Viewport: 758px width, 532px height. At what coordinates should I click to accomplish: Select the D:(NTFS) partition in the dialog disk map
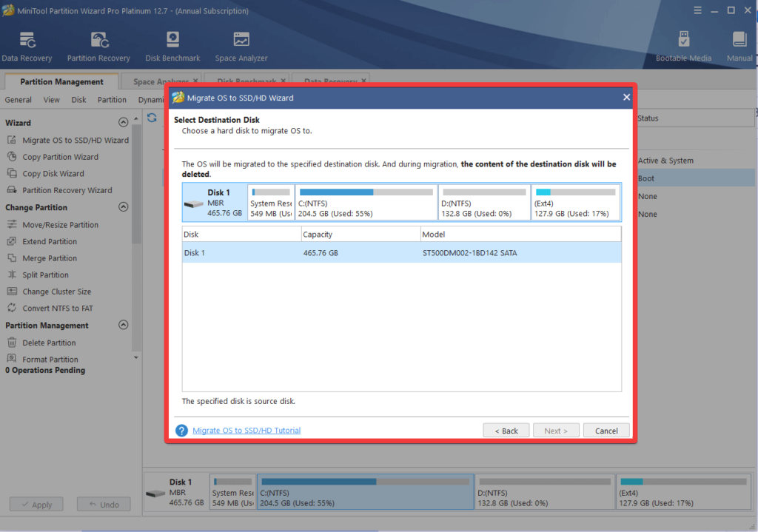pos(484,202)
